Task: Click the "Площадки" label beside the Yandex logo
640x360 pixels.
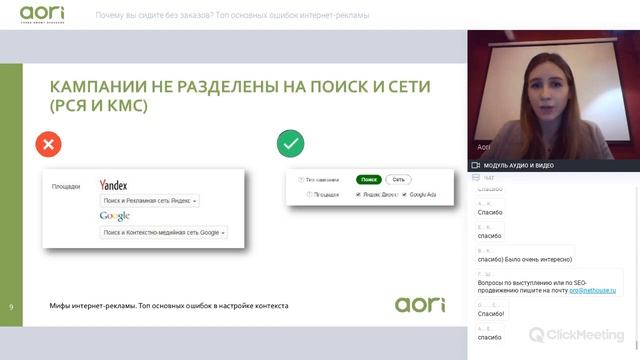Action: click(66, 187)
